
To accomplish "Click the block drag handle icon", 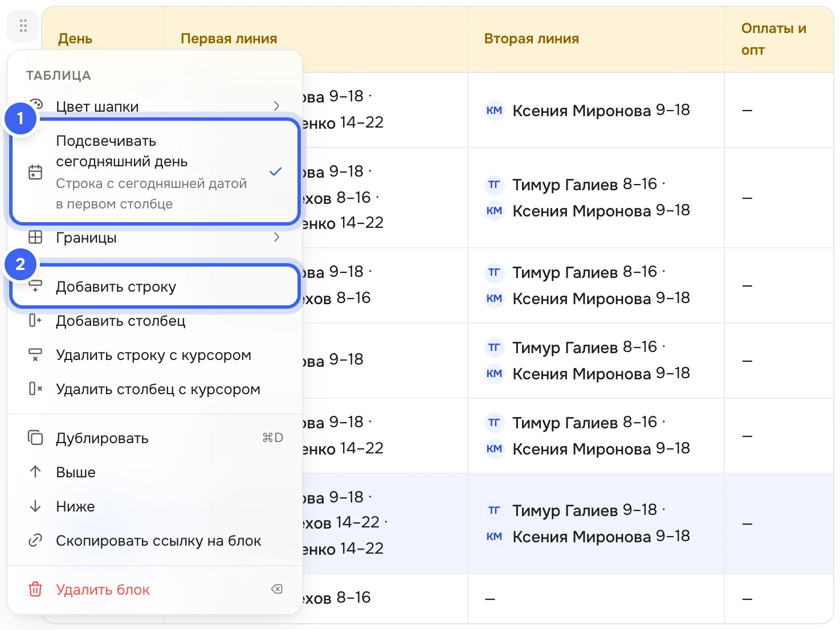I will pos(23,26).
